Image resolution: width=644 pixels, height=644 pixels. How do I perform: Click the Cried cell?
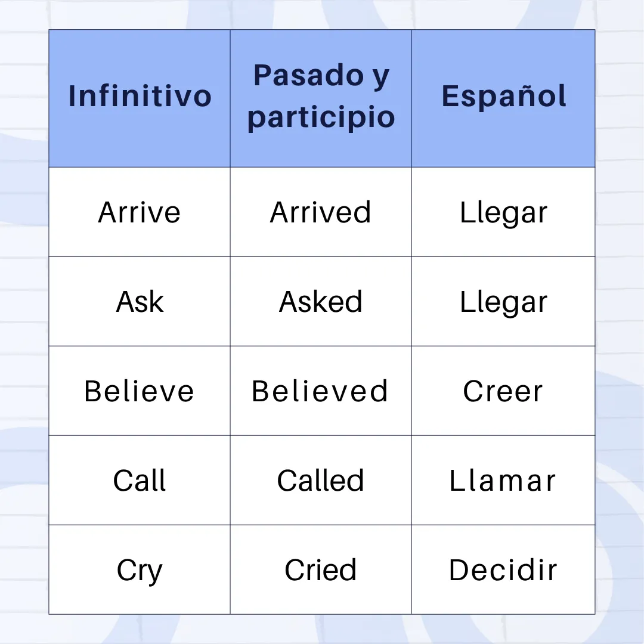click(x=321, y=569)
